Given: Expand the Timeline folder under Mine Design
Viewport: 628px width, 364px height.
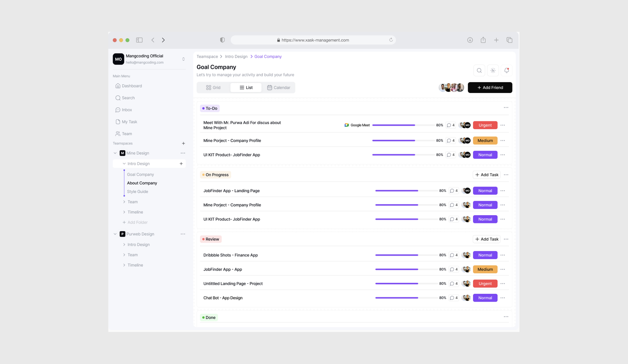Looking at the screenshot, I should coord(124,212).
